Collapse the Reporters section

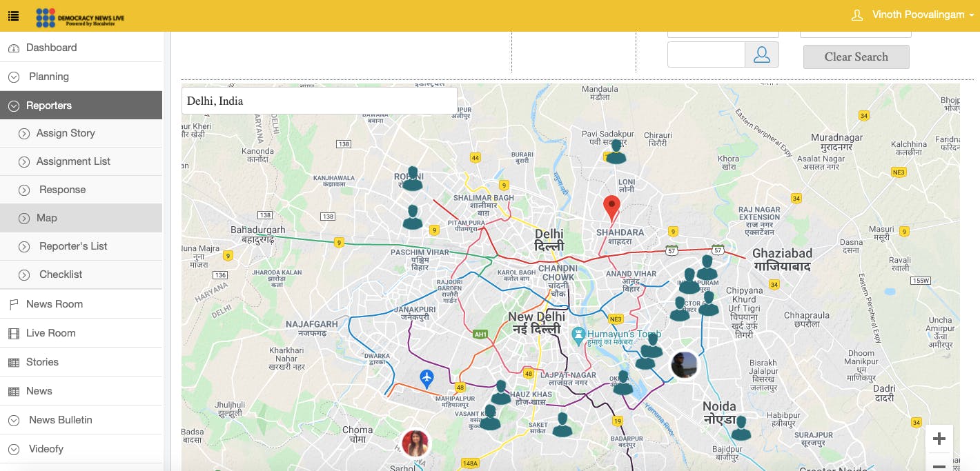[81, 106]
